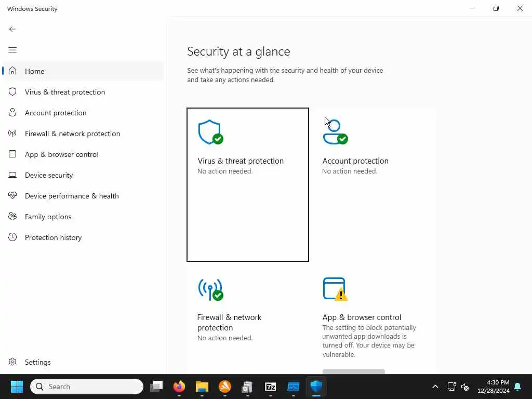Click the family icon beside Family options
This screenshot has height=399, width=532.
12,216
